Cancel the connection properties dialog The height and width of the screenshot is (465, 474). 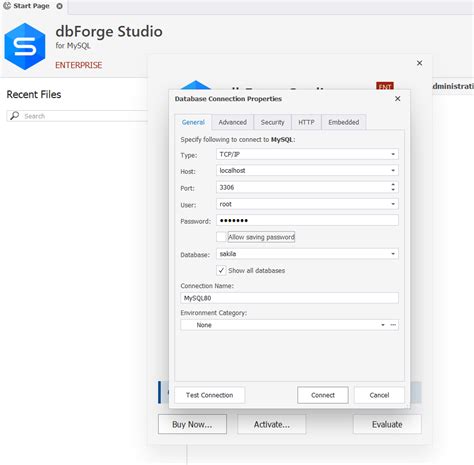(379, 395)
